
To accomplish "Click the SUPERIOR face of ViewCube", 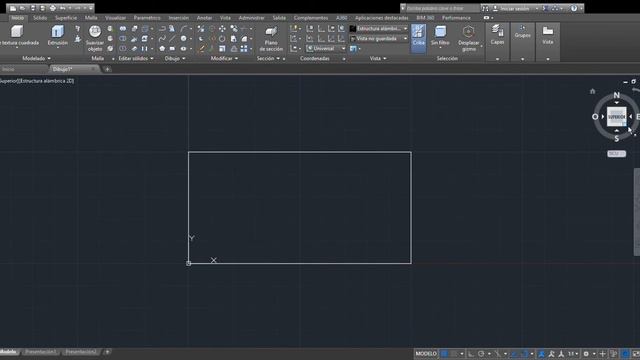I will (x=616, y=117).
